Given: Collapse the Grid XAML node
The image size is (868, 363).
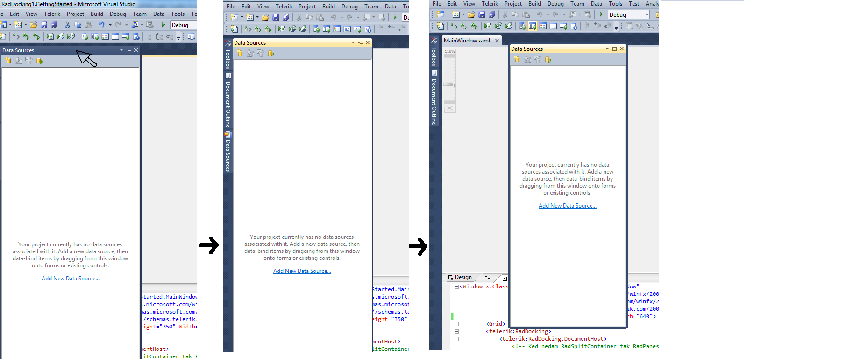Looking at the screenshot, I should coord(456,324).
